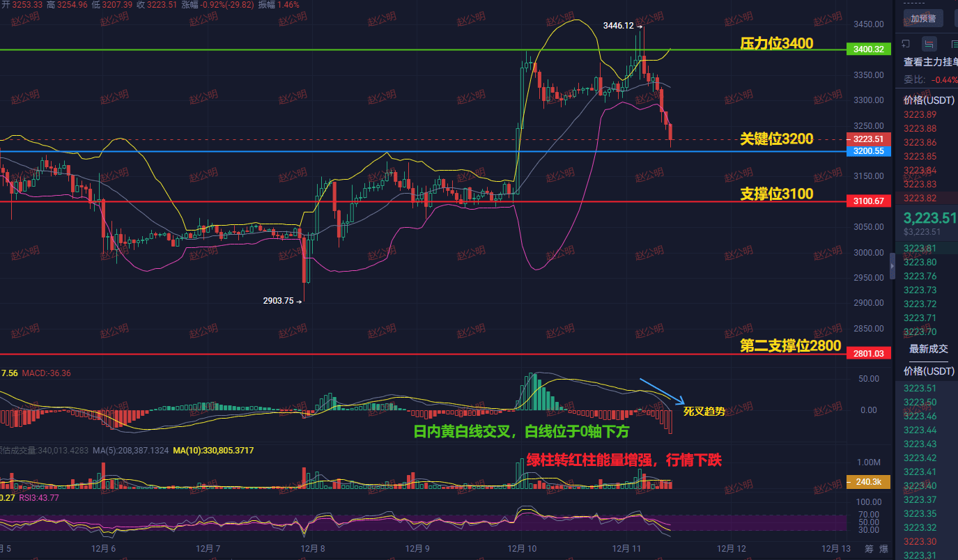Image resolution: width=958 pixels, height=560 pixels.
Task: Click the 2801.03 red price label
Action: 867,354
